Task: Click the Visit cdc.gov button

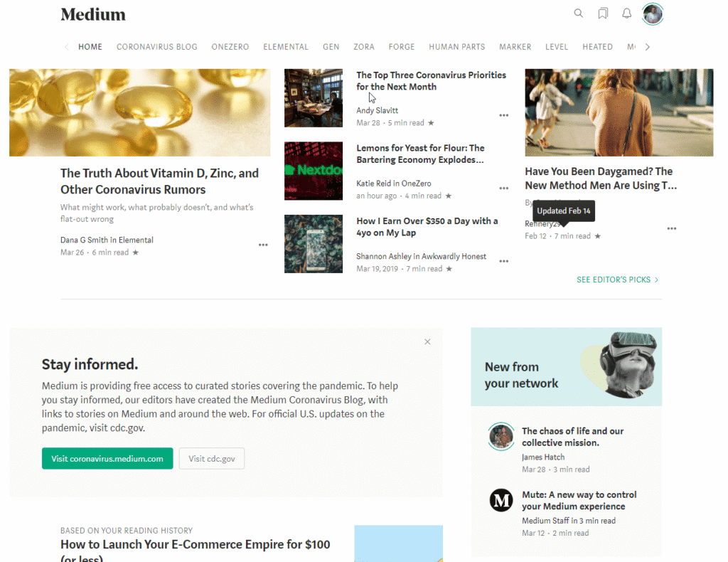Action: 212,459
